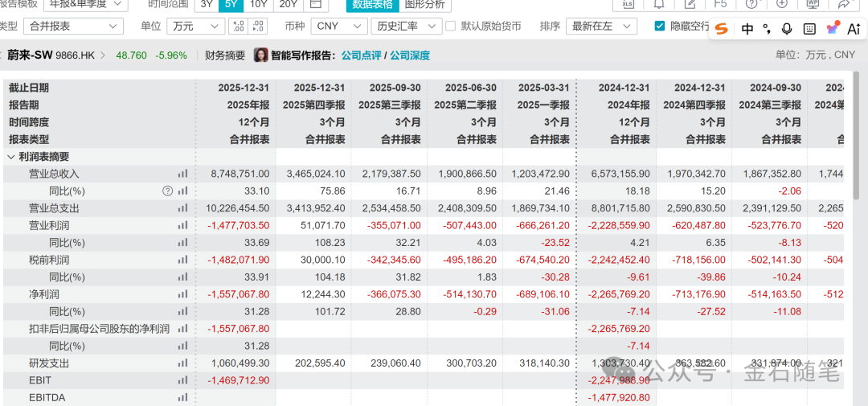This screenshot has width=868, height=406.
Task: Click the edit pencil icon
Action: [x=690, y=3]
